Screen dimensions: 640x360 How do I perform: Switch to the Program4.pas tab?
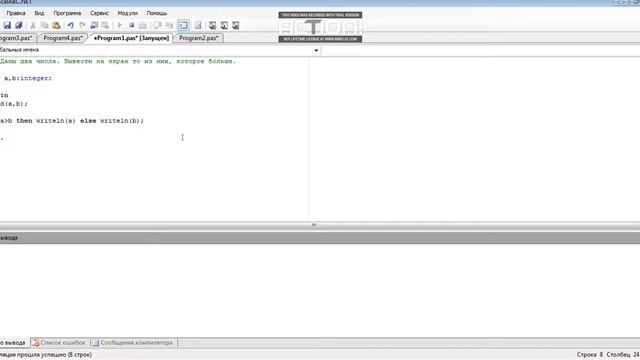point(63,38)
